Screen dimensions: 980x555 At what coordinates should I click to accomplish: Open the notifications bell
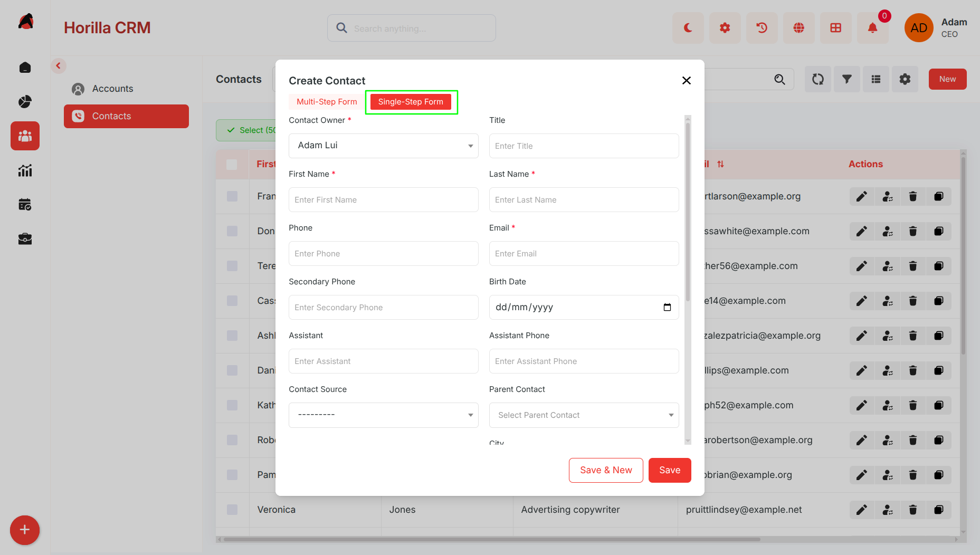872,28
